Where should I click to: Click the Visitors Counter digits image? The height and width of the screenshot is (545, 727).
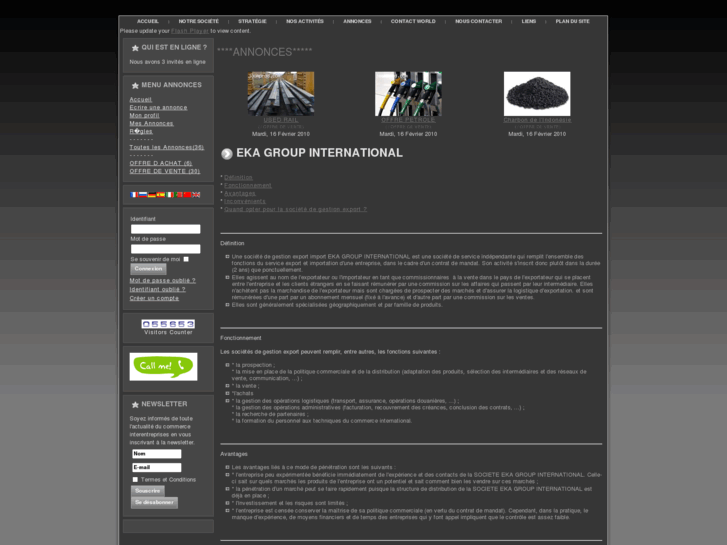(x=168, y=324)
